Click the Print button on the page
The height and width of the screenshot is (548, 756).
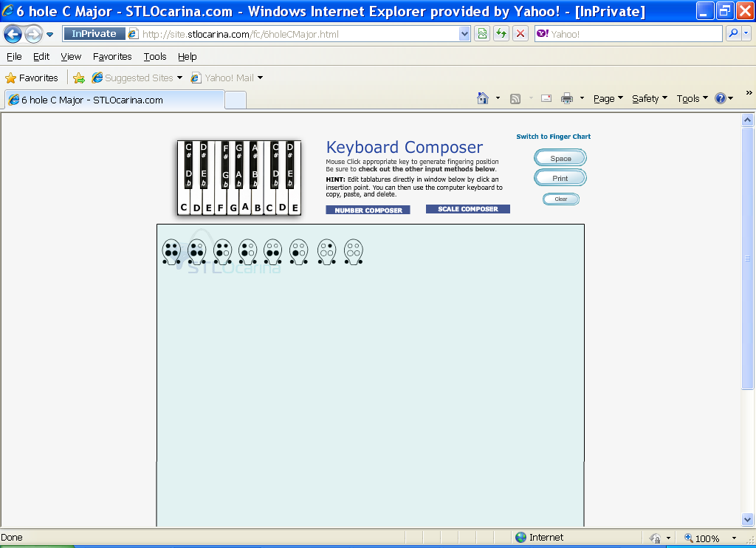coord(560,178)
